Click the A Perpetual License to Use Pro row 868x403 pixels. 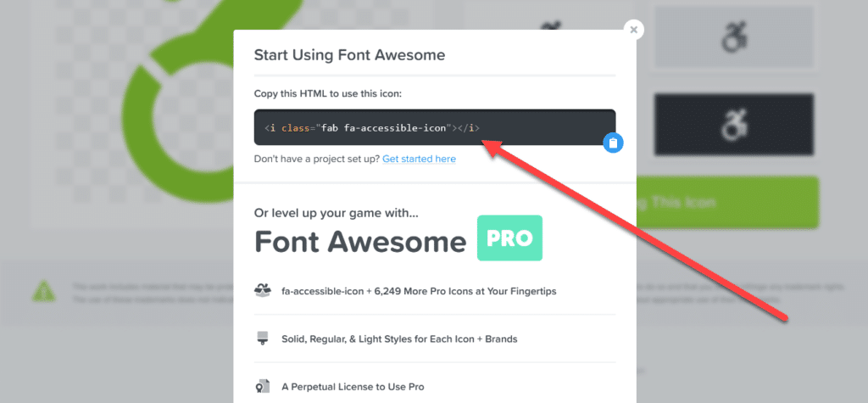[435, 386]
